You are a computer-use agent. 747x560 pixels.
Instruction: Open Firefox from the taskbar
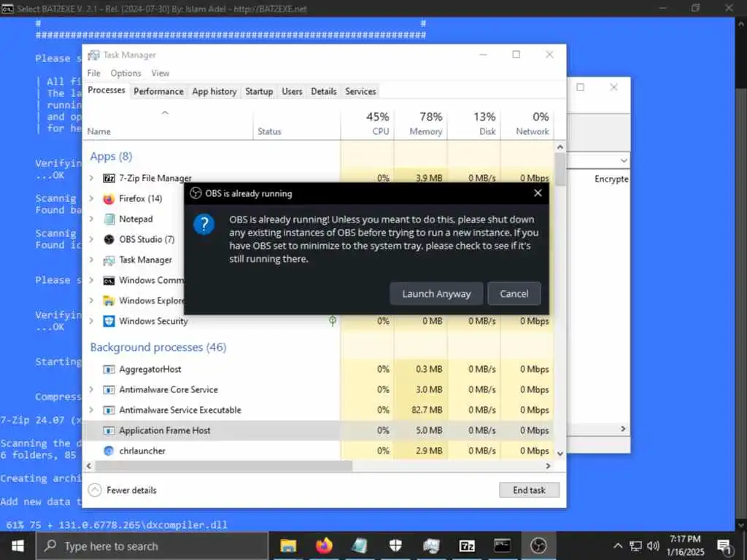[324, 545]
